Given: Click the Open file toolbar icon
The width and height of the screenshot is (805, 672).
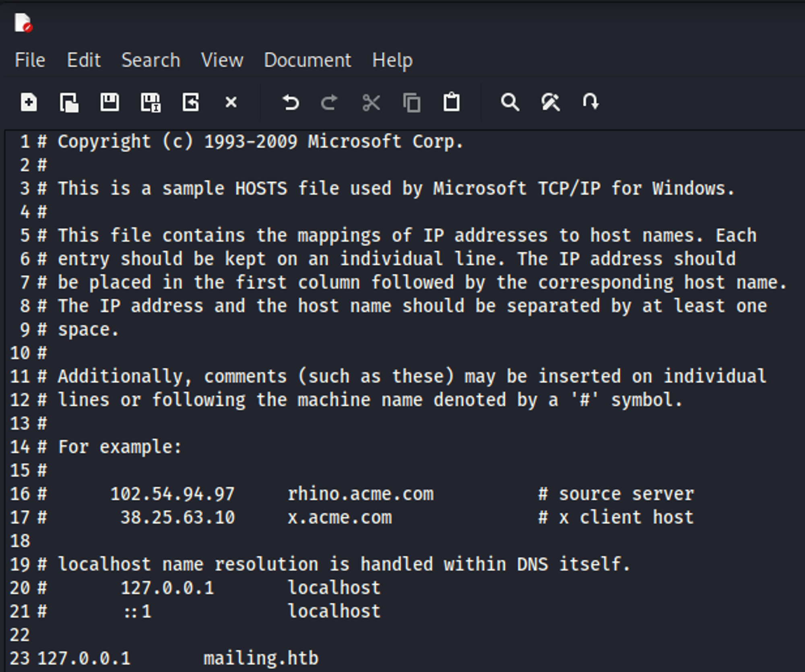Looking at the screenshot, I should click(69, 102).
